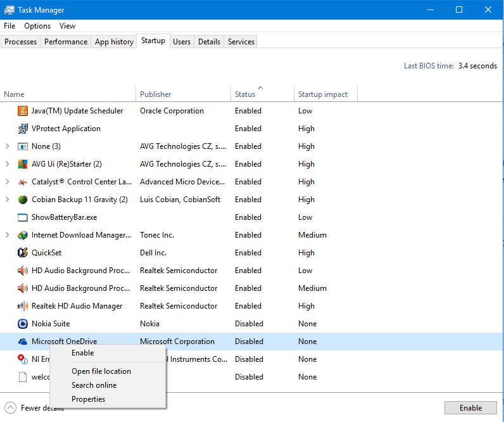Click the Java Update Scheduler icon
The width and height of the screenshot is (504, 422).
[23, 111]
